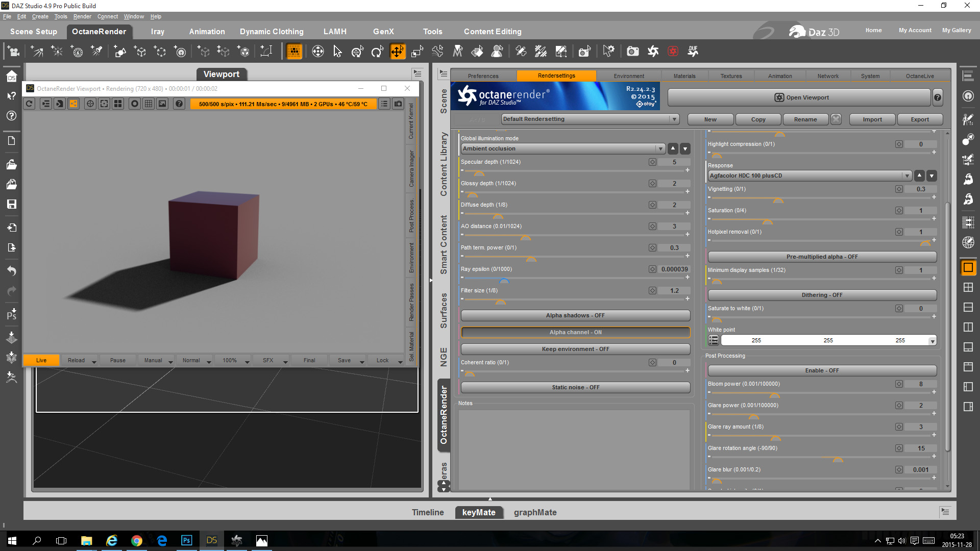Viewport: 980px width, 551px height.
Task: Open the Default Rendersetting preset dropdown
Action: pos(590,119)
